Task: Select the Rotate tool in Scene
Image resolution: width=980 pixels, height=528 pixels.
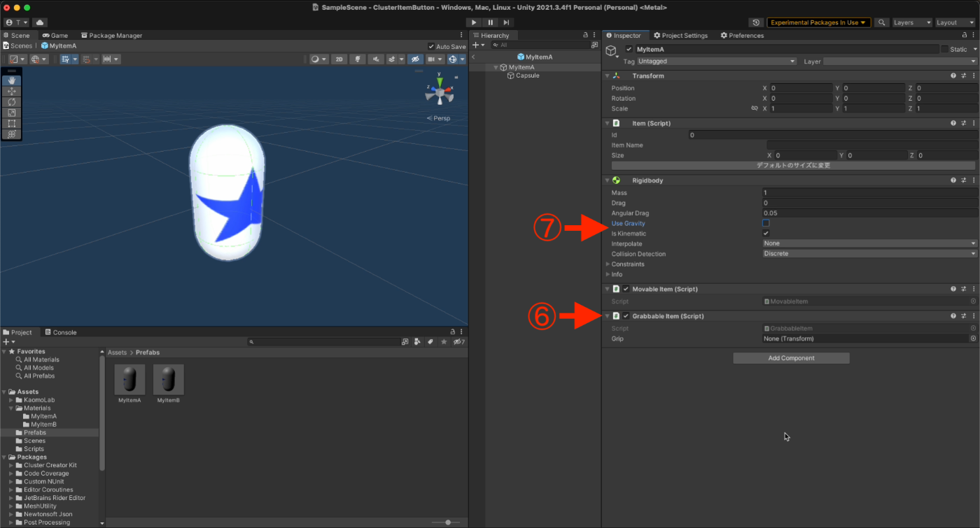Action: pyautogui.click(x=12, y=102)
